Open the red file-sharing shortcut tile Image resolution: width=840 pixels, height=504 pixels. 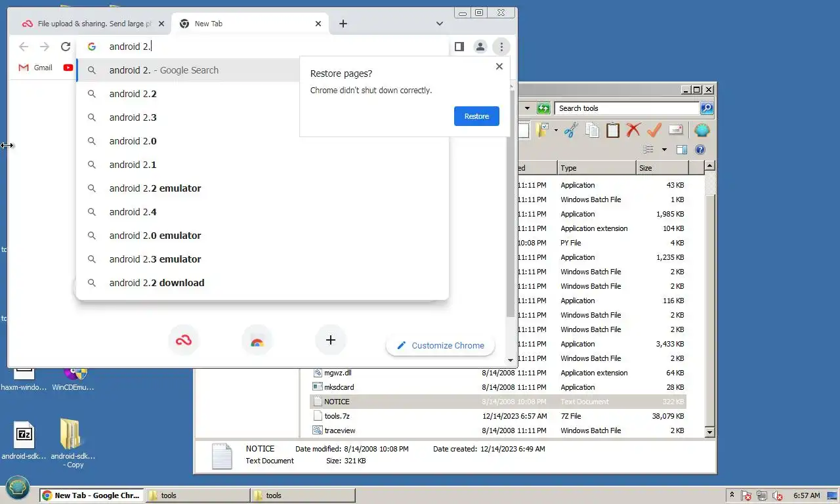click(x=184, y=340)
